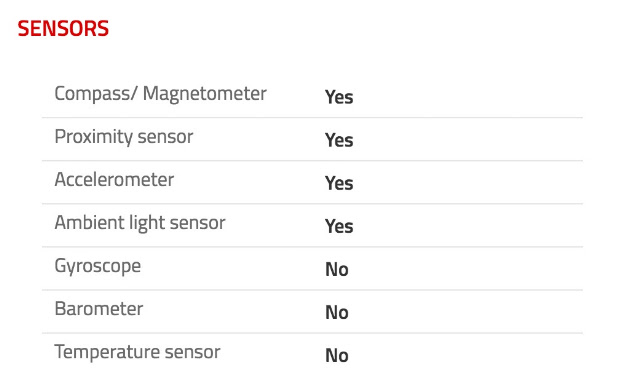The height and width of the screenshot is (388, 640).
Task: Click the word Ambient in the table
Action: [x=89, y=222]
